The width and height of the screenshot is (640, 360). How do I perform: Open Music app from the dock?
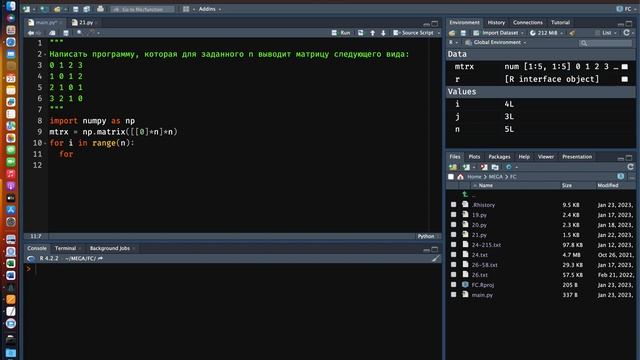pos(11,174)
